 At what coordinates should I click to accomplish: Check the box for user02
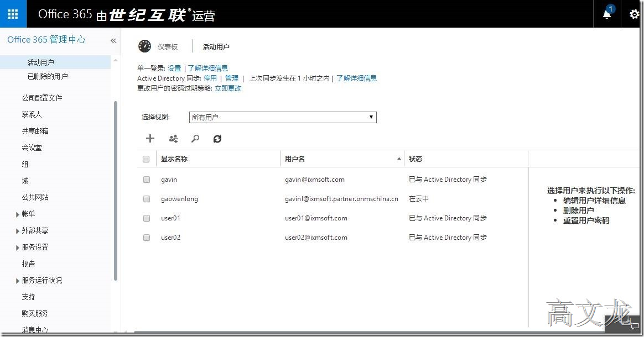tap(147, 238)
